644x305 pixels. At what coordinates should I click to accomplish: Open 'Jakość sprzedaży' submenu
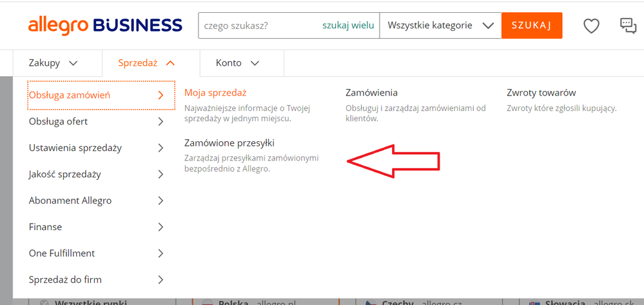pyautogui.click(x=96, y=174)
